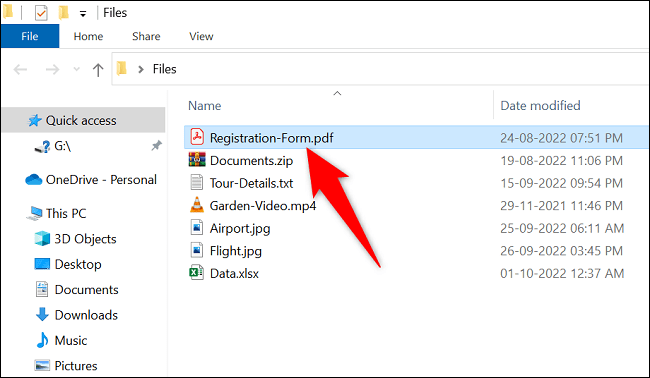The width and height of the screenshot is (650, 378).
Task: Click the WinRAR icon beside Documents.zip
Action: (x=197, y=160)
